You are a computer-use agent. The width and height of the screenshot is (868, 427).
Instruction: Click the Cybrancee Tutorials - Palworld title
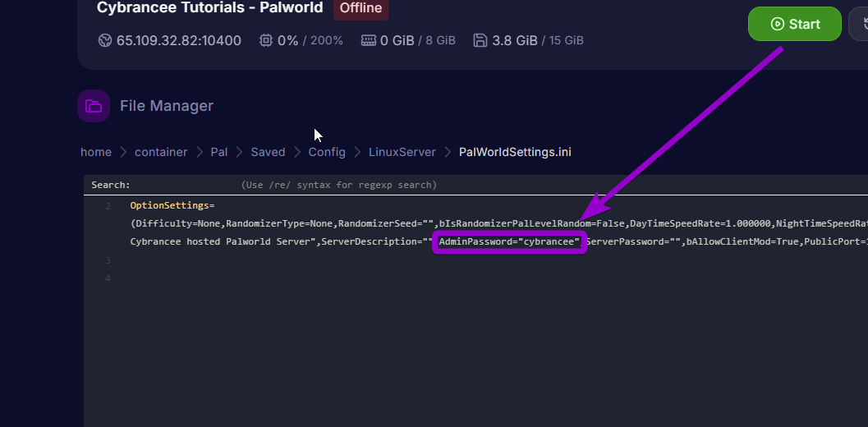[x=209, y=7]
